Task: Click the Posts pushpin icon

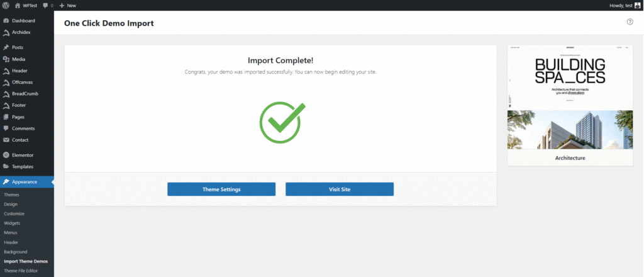Action: tap(6, 47)
